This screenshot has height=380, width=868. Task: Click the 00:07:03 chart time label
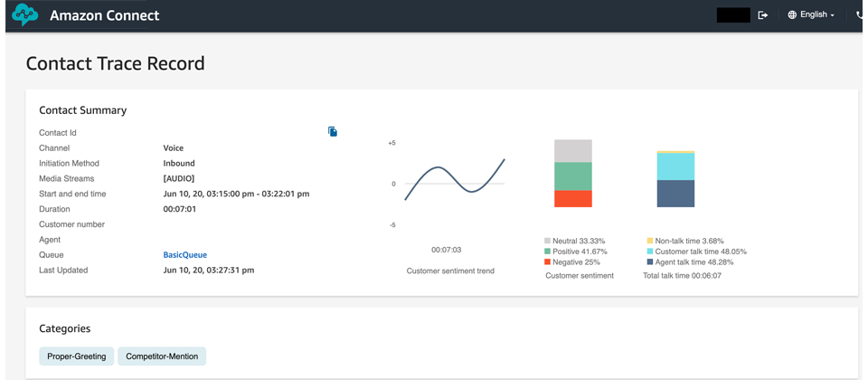point(446,250)
